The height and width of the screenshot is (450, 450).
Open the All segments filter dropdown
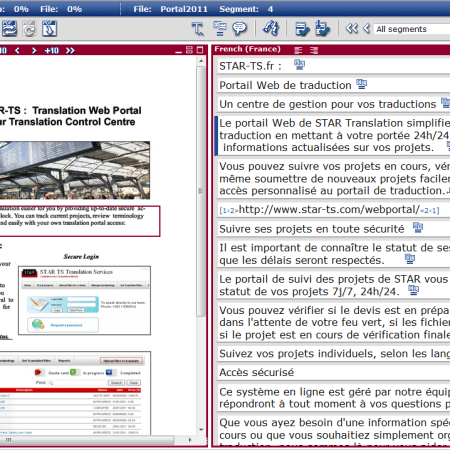412,29
